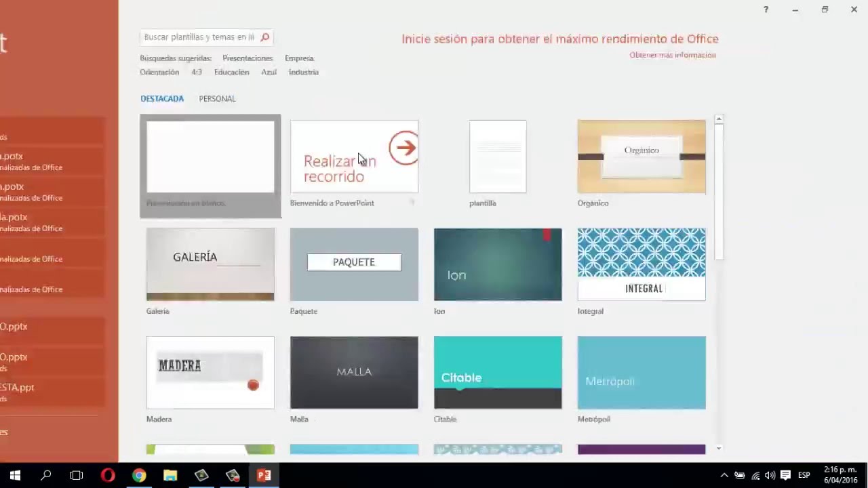Choose the Galería theme
Image resolution: width=868 pixels, height=488 pixels.
tap(210, 264)
